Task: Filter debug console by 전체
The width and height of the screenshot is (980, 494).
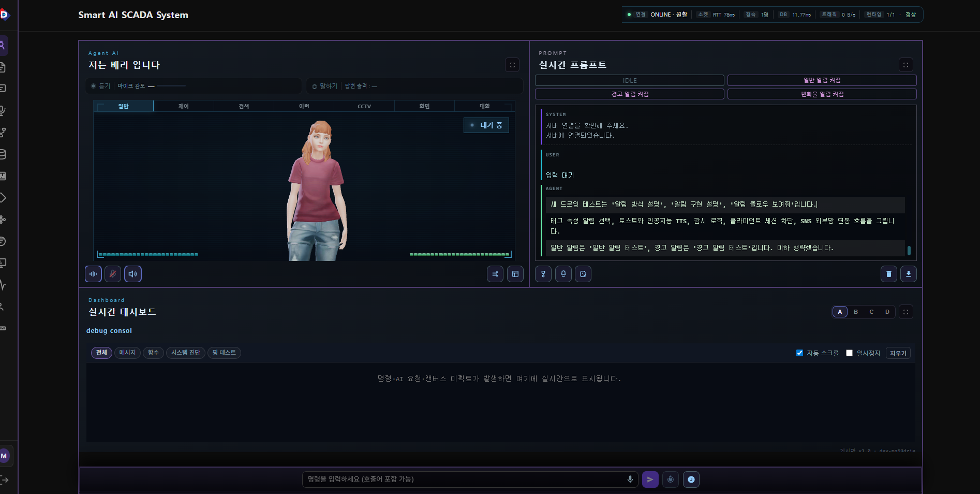Action: (x=101, y=353)
